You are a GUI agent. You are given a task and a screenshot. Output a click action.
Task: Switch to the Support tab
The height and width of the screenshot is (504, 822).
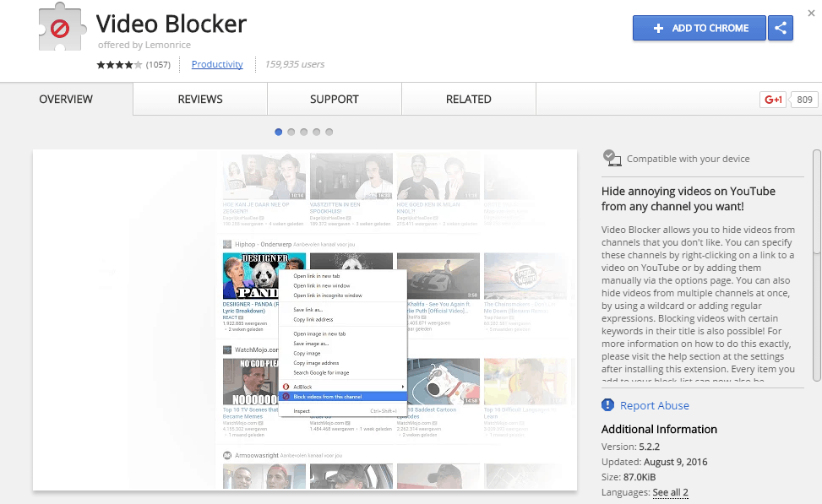point(335,99)
